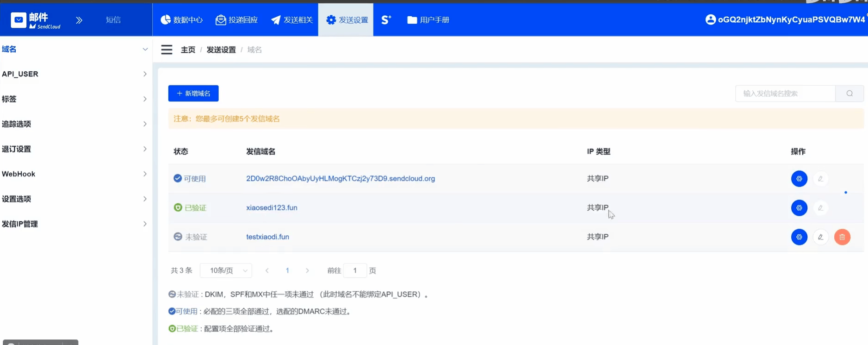Open the 2D0w2R8...sendcloud.org domain link
This screenshot has width=868, height=345.
coord(341,178)
